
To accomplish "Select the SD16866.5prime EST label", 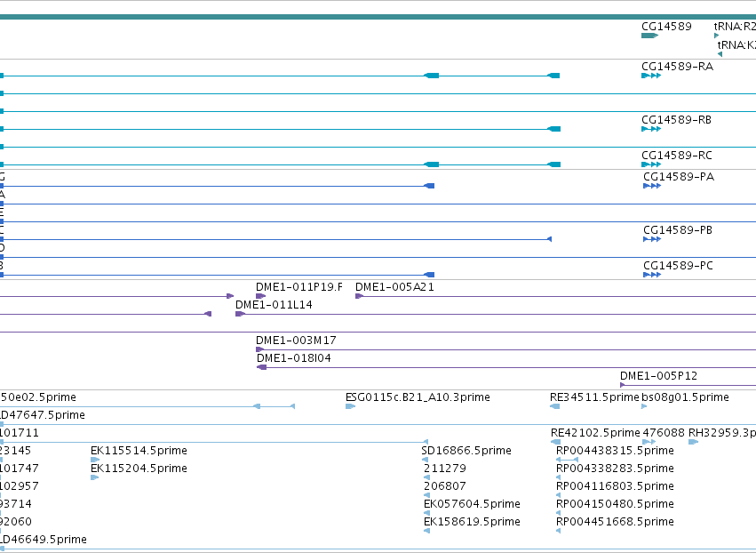I will tap(466, 451).
